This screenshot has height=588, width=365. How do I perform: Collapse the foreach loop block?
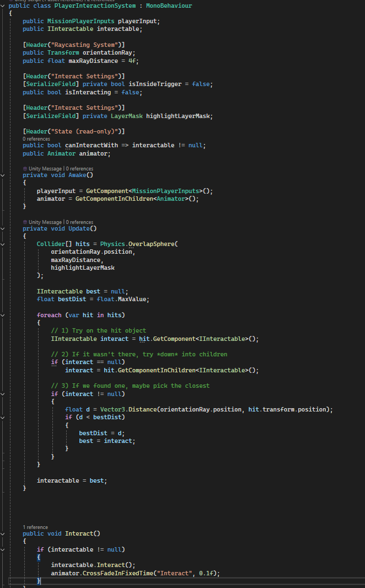pos(4,315)
